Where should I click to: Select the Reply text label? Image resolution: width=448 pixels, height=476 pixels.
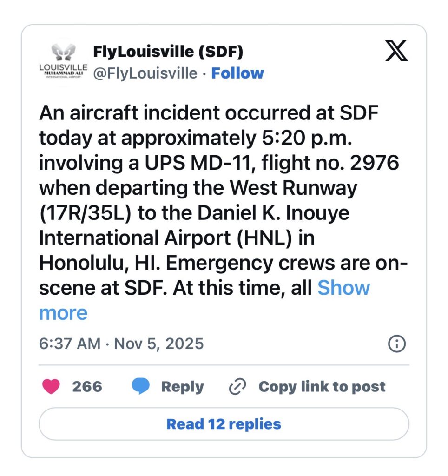click(x=182, y=386)
